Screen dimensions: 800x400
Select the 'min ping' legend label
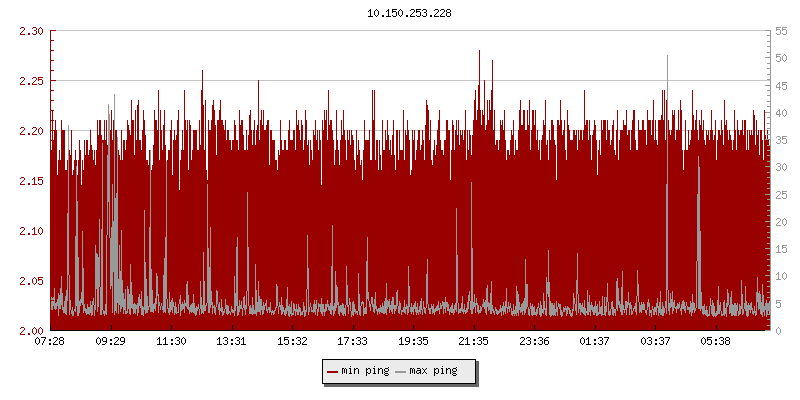pyautogui.click(x=365, y=371)
